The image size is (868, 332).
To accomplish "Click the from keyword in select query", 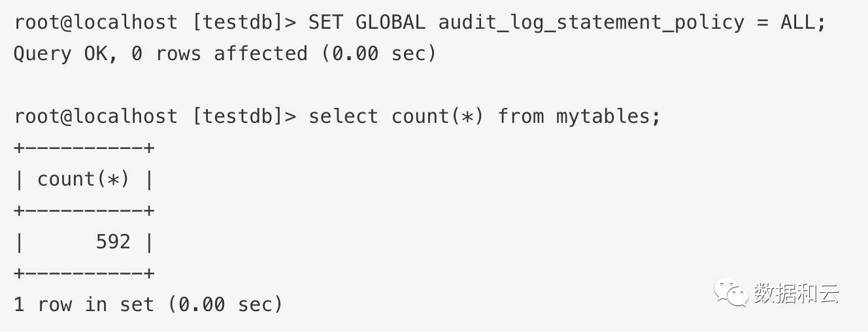I will click(x=521, y=116).
